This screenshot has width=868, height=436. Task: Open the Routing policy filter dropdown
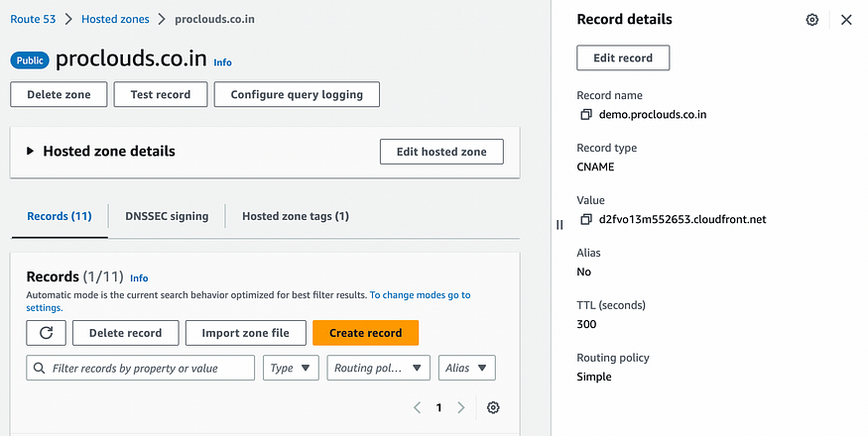[x=379, y=368]
